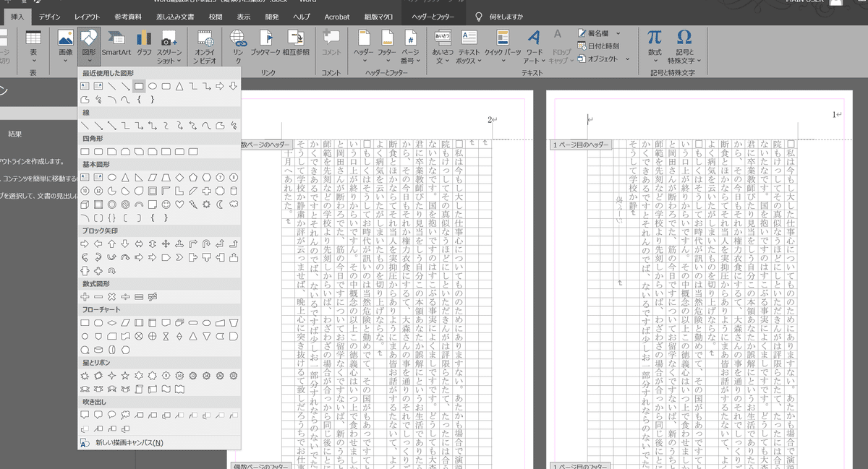
Task: Open the 参考資料 references tab
Action: click(x=128, y=17)
